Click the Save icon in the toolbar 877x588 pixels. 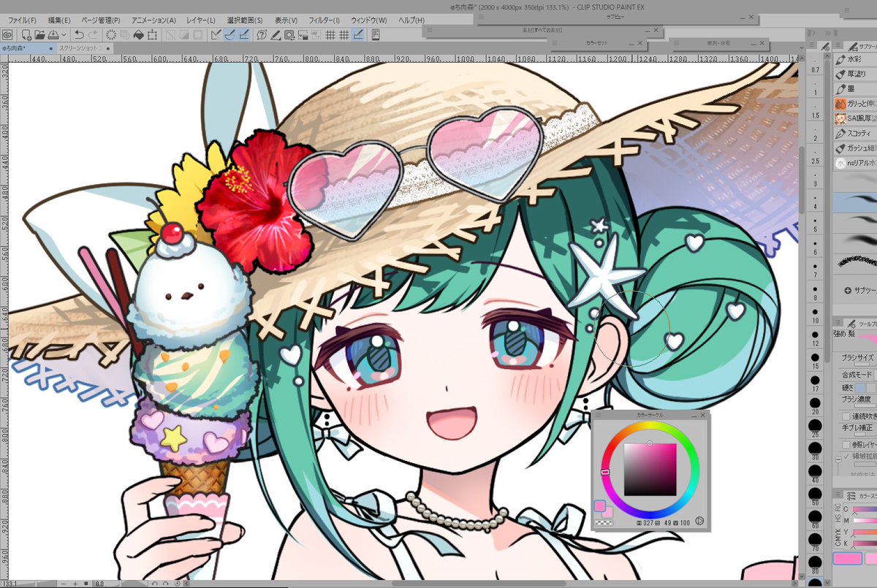53,34
